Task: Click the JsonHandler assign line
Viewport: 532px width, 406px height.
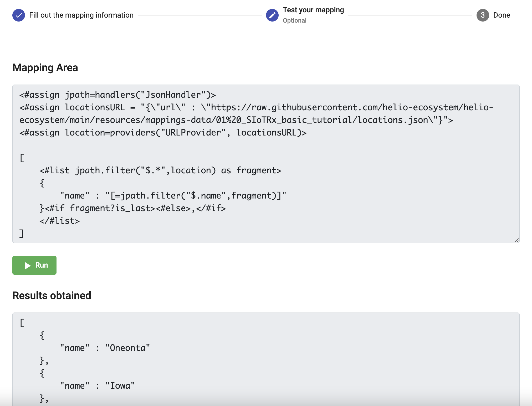Action: (117, 95)
